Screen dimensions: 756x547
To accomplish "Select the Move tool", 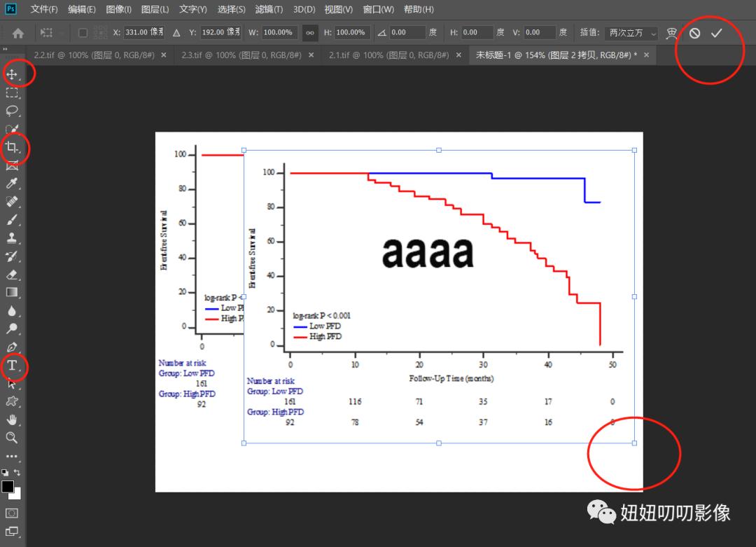I will point(12,74).
